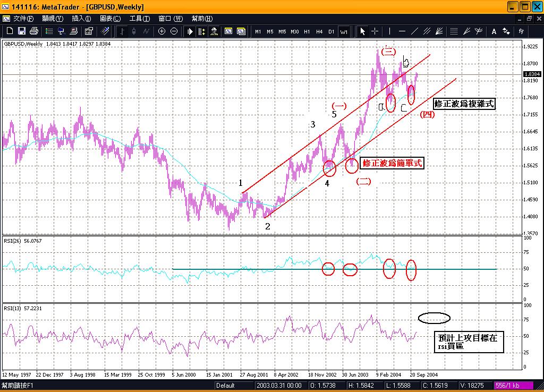Click the cascaded chart windows icon
544x392 pixels.
click(241, 31)
